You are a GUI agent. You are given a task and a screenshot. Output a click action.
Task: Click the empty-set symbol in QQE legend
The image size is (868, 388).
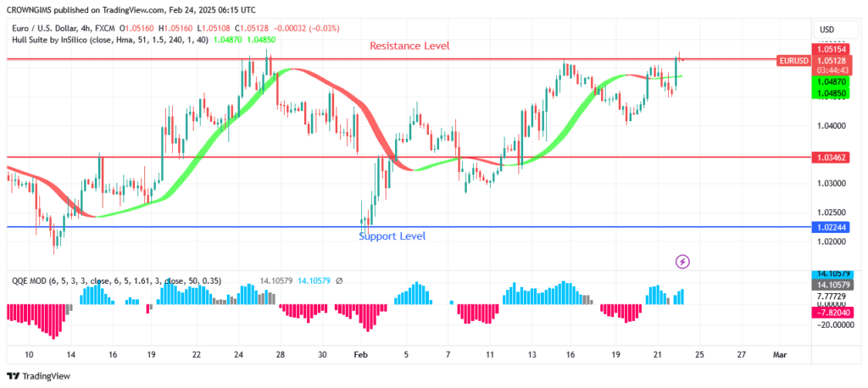point(339,281)
